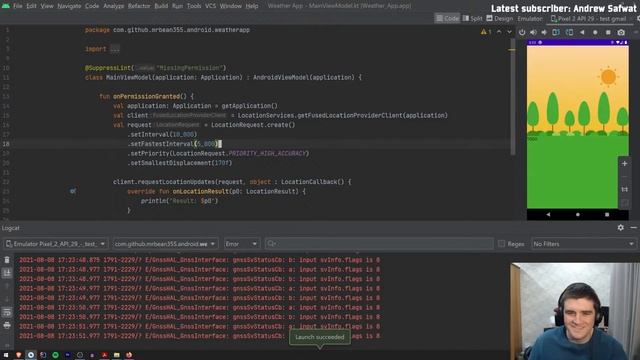Open the Tools menu

click(x=193, y=6)
